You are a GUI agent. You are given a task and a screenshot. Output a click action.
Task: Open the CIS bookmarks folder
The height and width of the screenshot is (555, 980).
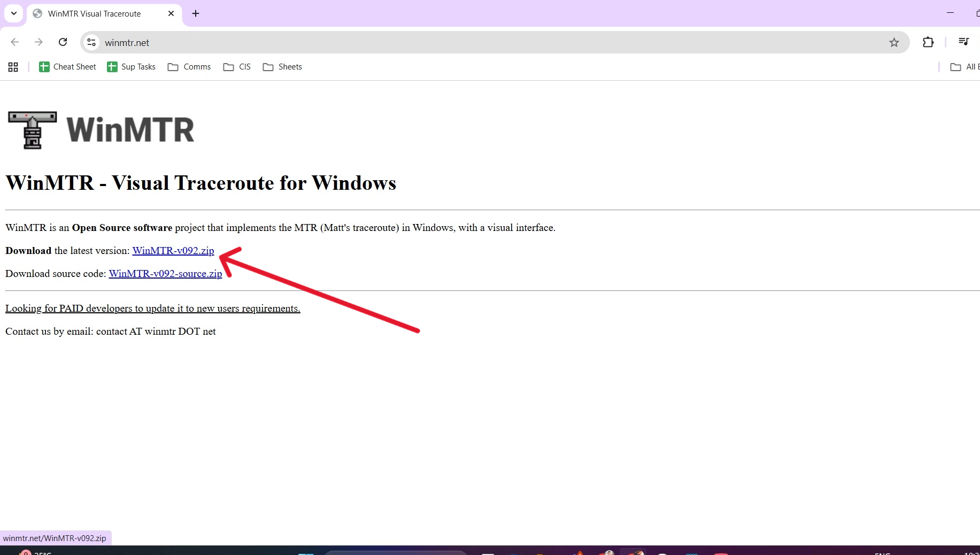[236, 67]
